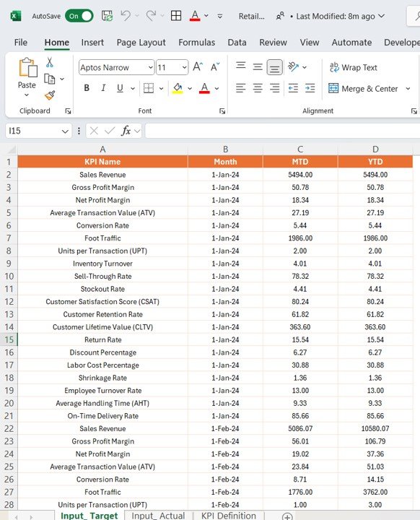The image size is (420, 520).
Task: Align text left
Action: 240,88
